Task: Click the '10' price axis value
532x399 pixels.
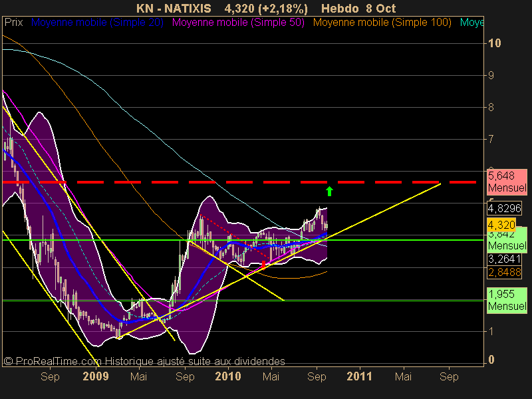Action: tap(494, 43)
